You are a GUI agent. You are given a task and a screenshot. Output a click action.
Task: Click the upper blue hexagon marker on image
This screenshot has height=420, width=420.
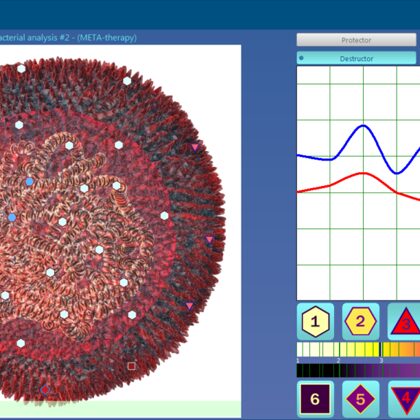click(29, 182)
